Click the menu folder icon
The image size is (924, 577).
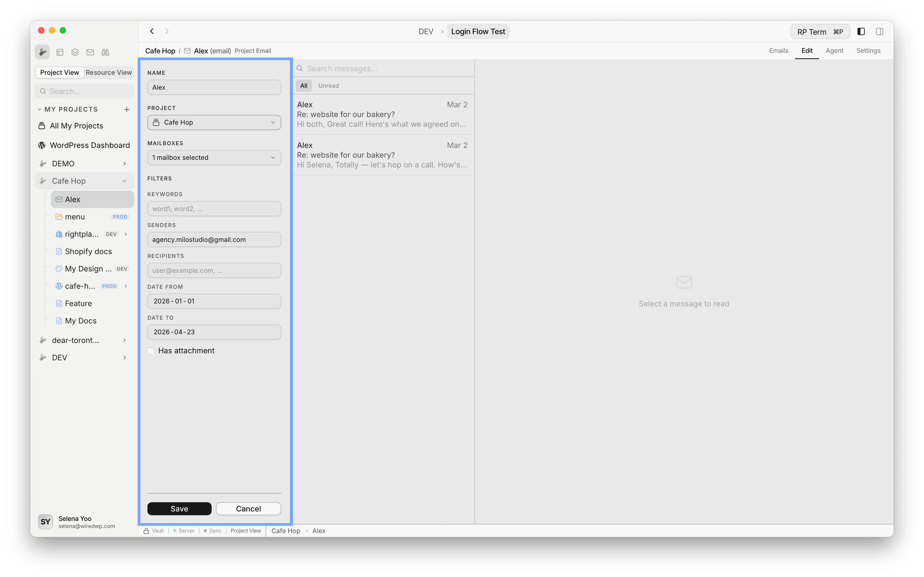point(59,217)
